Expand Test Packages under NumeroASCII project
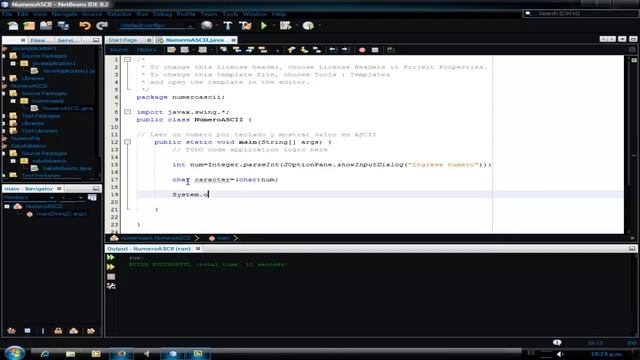Image resolution: width=640 pixels, height=360 pixels. (4, 116)
